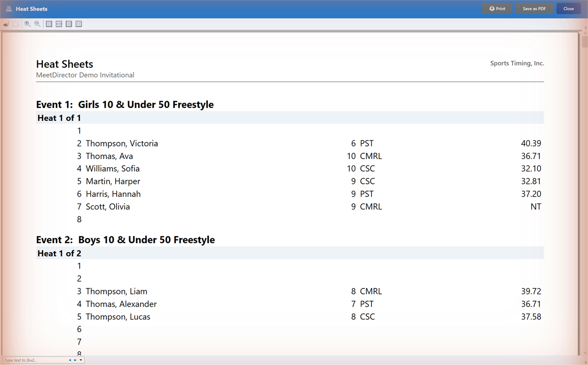Screen dimensions: 588x365
Task: Click swimmer name Scott, Olivia
Action: [108, 206]
